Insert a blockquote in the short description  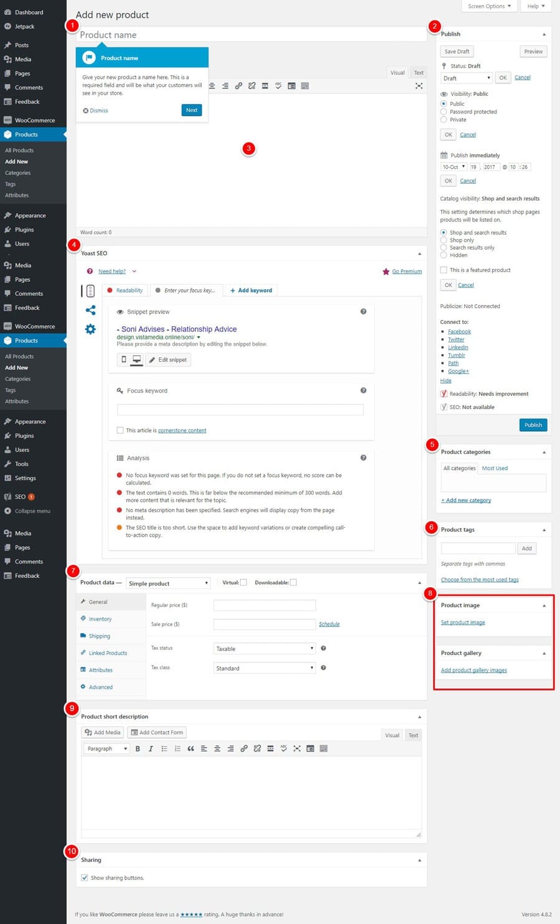tap(191, 748)
